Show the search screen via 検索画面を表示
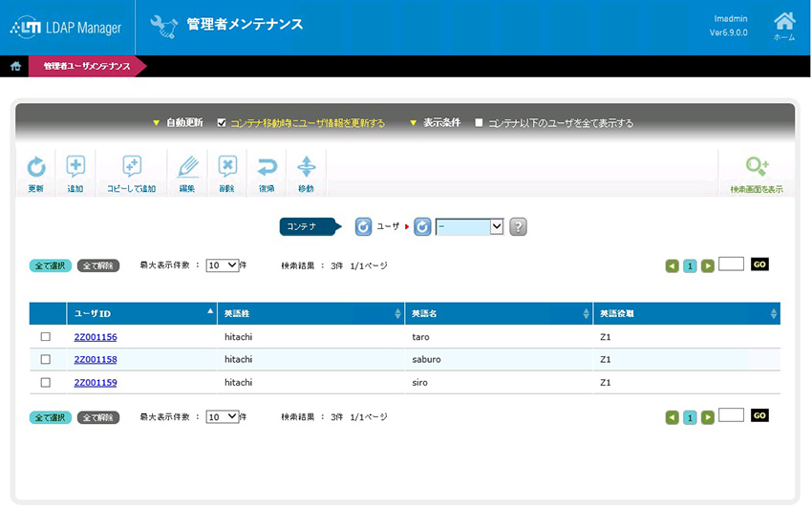This screenshot has width=812, height=529. [x=757, y=168]
